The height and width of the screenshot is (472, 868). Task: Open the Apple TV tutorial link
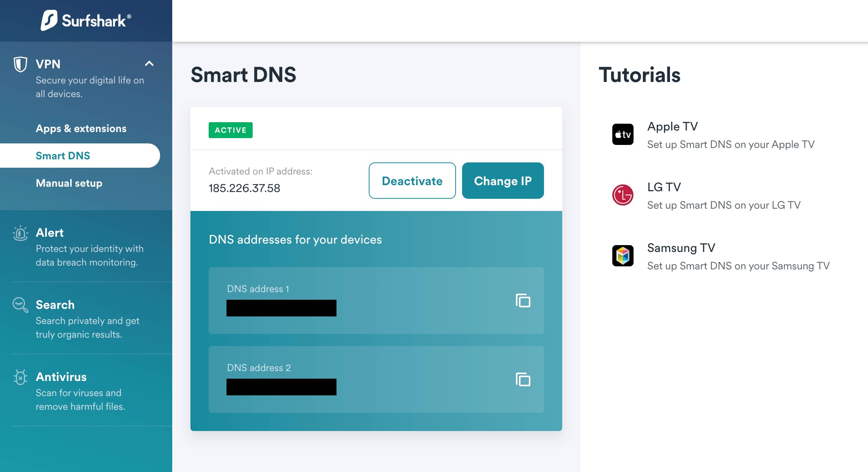pyautogui.click(x=673, y=126)
